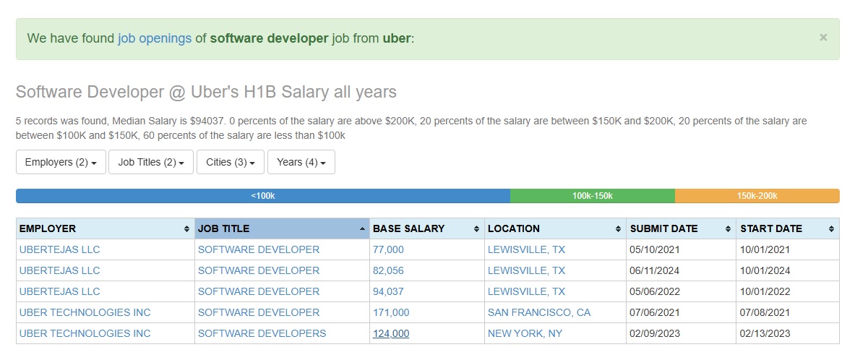Screen dimensions: 868x355
Task: Sort by JOB TITLE column header
Action: pos(282,228)
